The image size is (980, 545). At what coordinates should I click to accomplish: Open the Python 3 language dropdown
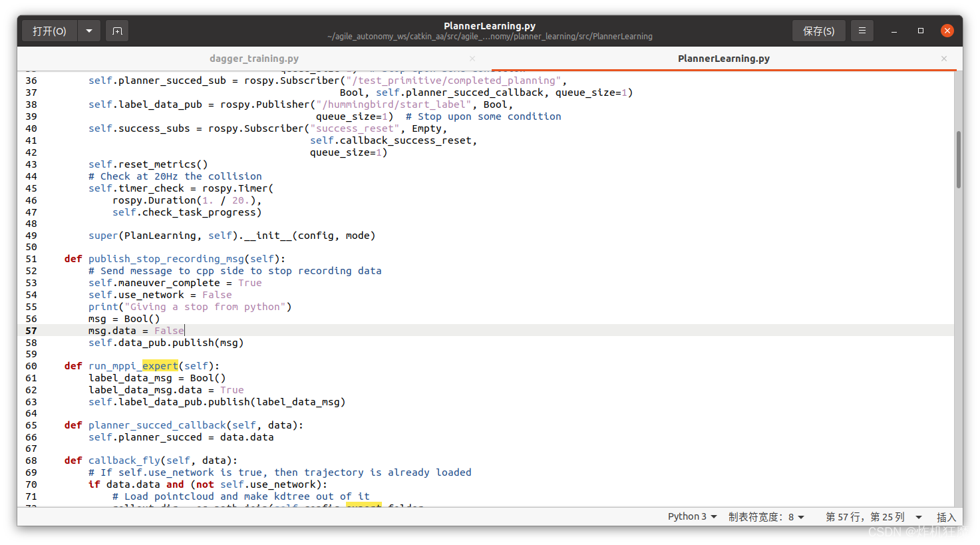[x=692, y=516]
